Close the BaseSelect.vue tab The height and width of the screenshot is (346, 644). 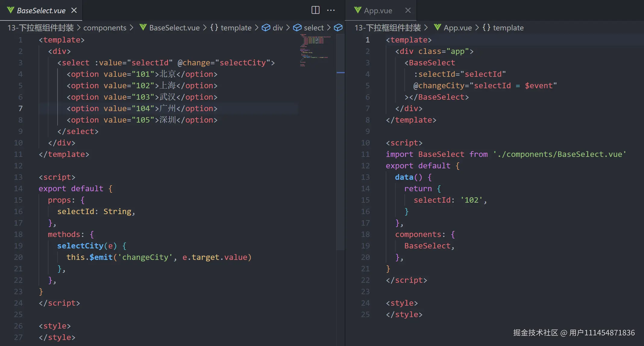pyautogui.click(x=74, y=10)
